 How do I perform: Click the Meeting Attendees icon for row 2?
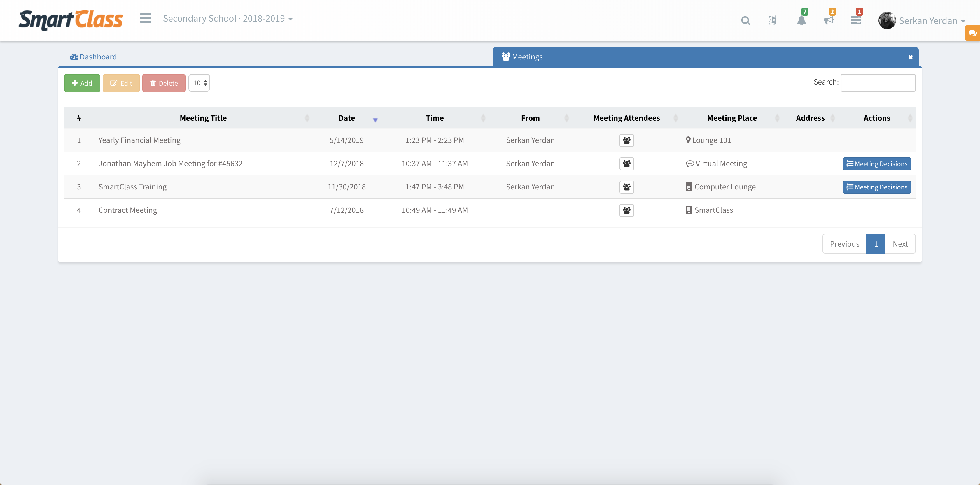coord(627,164)
